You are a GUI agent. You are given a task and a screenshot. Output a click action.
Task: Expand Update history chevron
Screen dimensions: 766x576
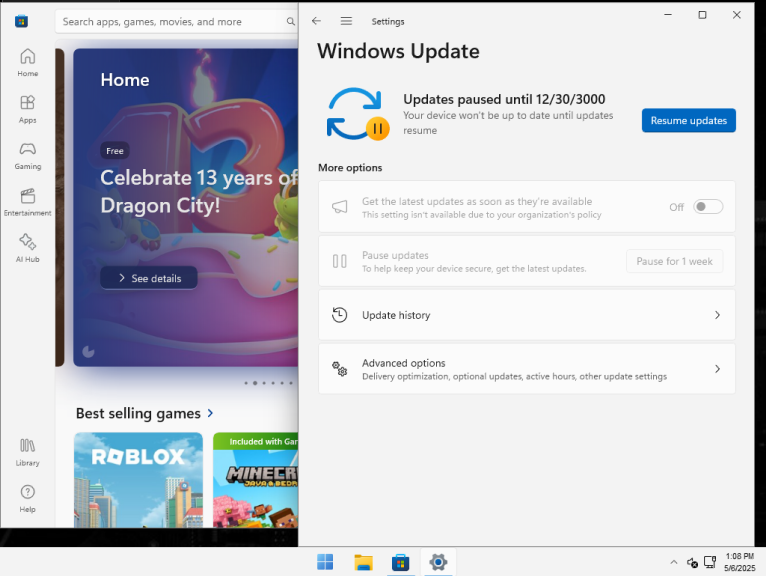(x=717, y=315)
